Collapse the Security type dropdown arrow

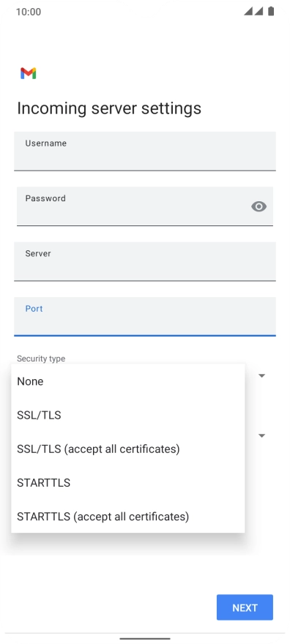pos(261,375)
